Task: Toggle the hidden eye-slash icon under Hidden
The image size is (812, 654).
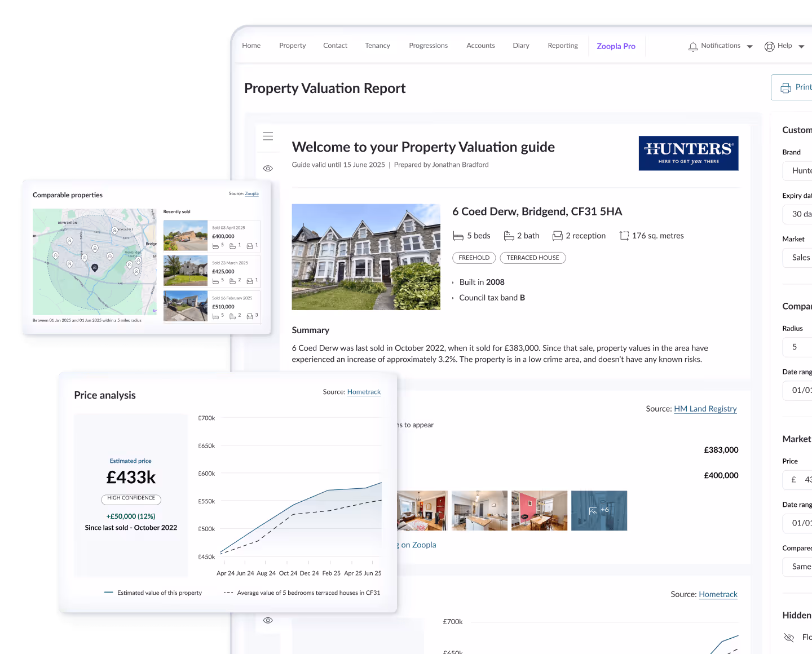Action: [789, 638]
